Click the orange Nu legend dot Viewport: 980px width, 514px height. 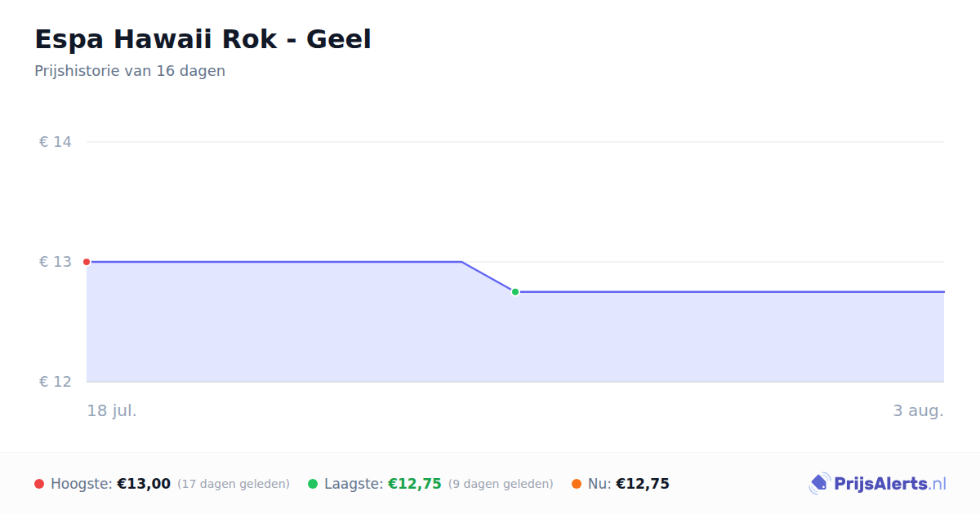click(577, 484)
